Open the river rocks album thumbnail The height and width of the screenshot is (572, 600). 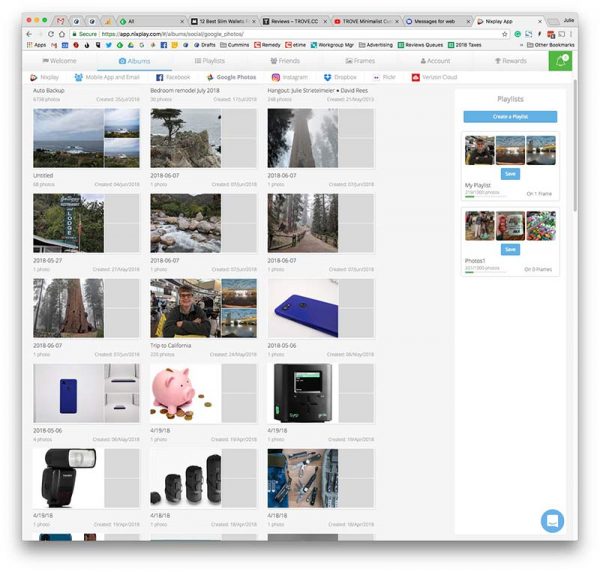(203, 223)
